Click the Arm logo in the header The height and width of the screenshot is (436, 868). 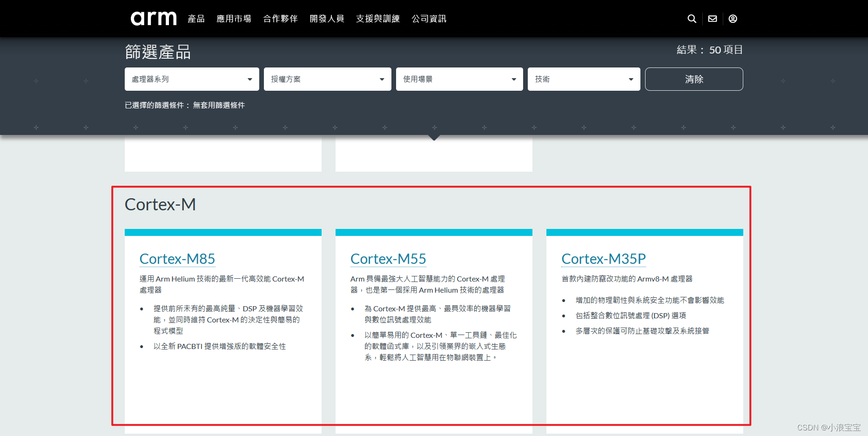click(154, 19)
